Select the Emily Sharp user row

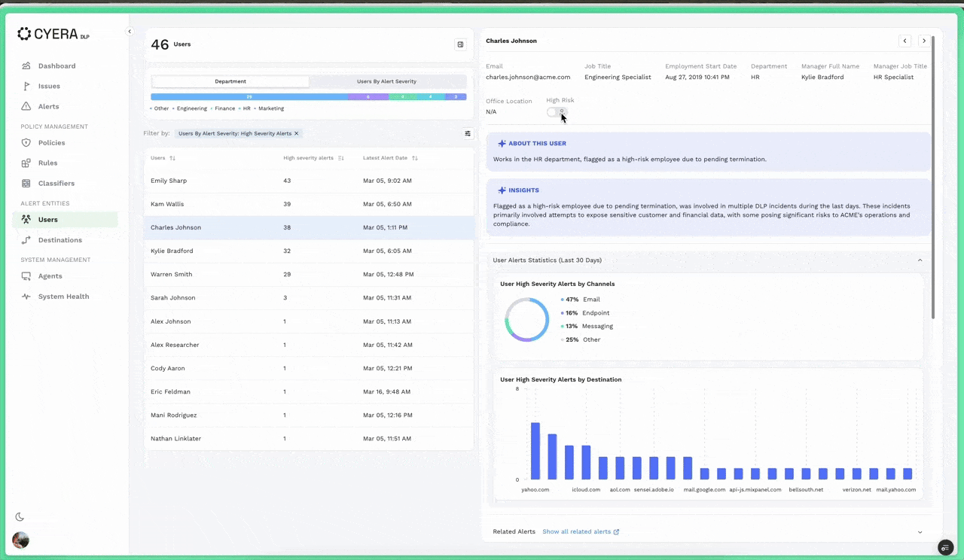(x=309, y=181)
